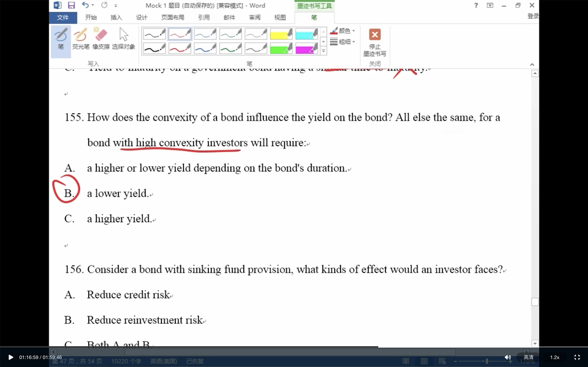This screenshot has width=588, height=367.
Task: Select the 橡皮擦 eraser tool
Action: [x=101, y=38]
